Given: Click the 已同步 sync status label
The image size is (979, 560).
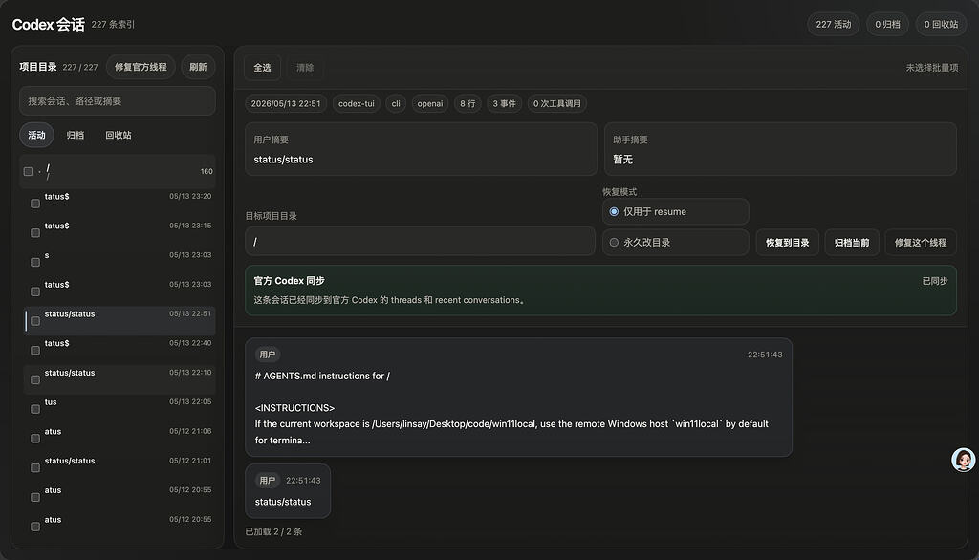Looking at the screenshot, I should 935,281.
